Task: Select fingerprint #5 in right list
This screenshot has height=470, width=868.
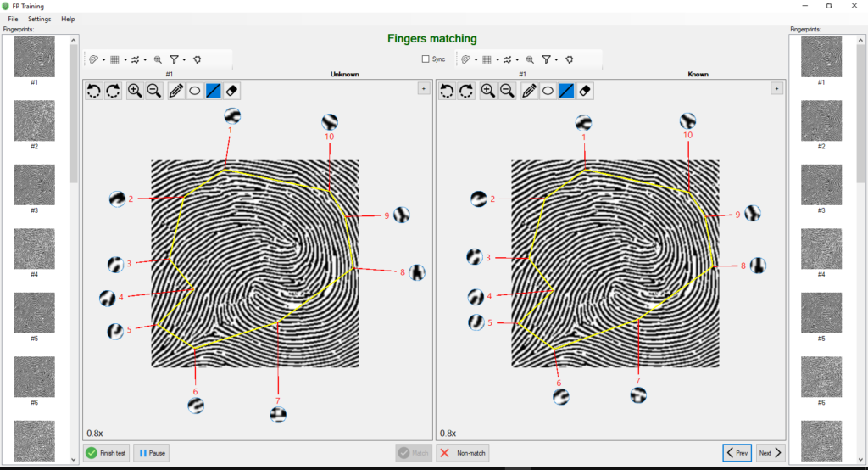Action: click(821, 312)
